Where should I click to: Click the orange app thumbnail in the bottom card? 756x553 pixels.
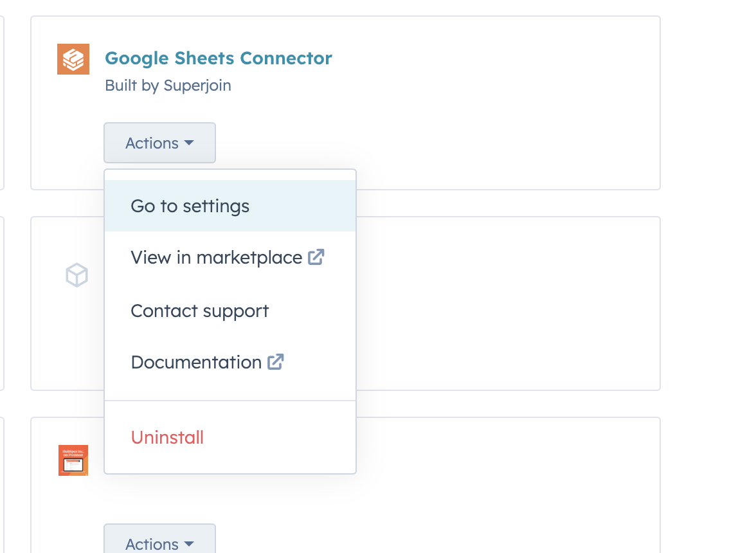pos(73,460)
